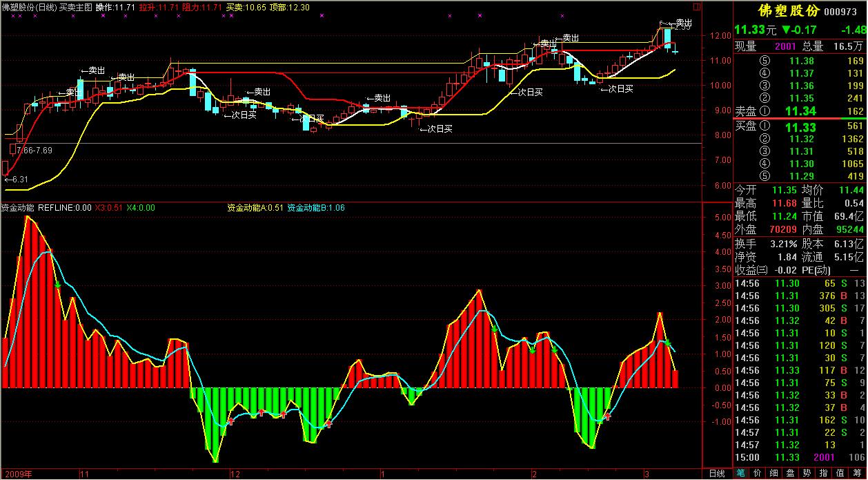Click the 12.39 high price label
Image resolution: width=868 pixels, height=480 pixels.
point(682,27)
